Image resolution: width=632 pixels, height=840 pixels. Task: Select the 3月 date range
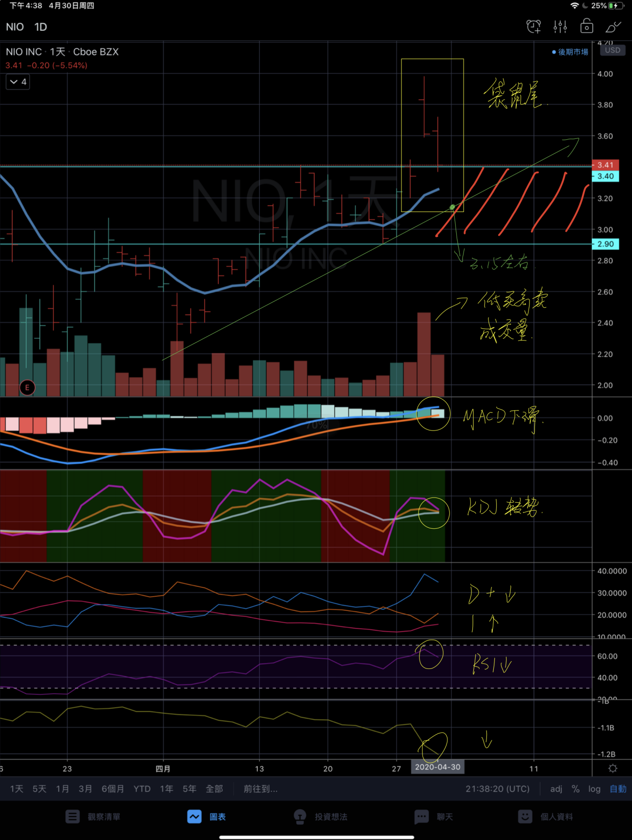[x=85, y=789]
